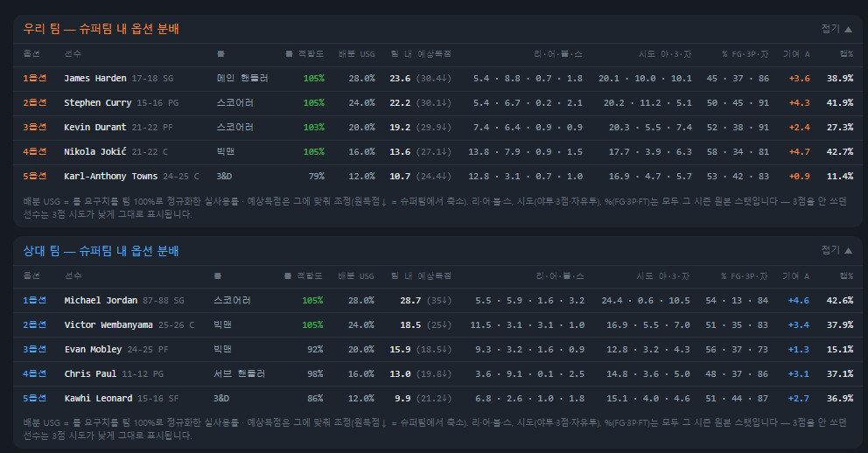Collapse the 상대 팀 option distribution panel
The width and height of the screenshot is (868, 453).
pos(836,250)
